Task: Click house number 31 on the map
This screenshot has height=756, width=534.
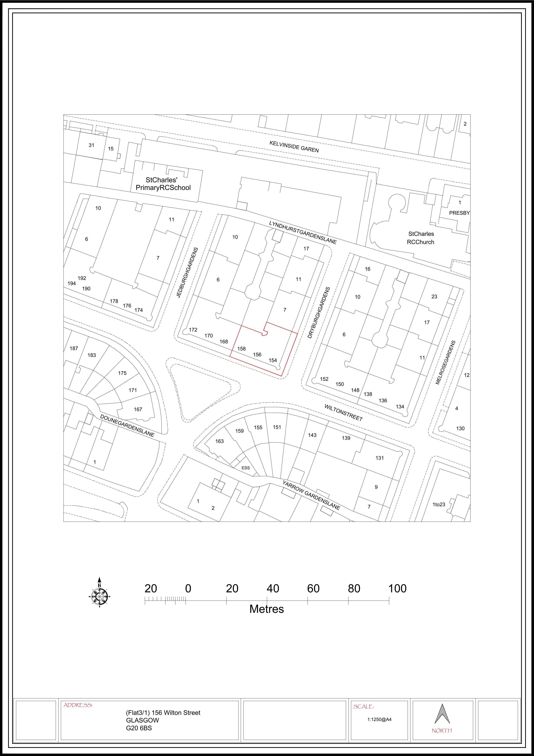Action: (91, 145)
